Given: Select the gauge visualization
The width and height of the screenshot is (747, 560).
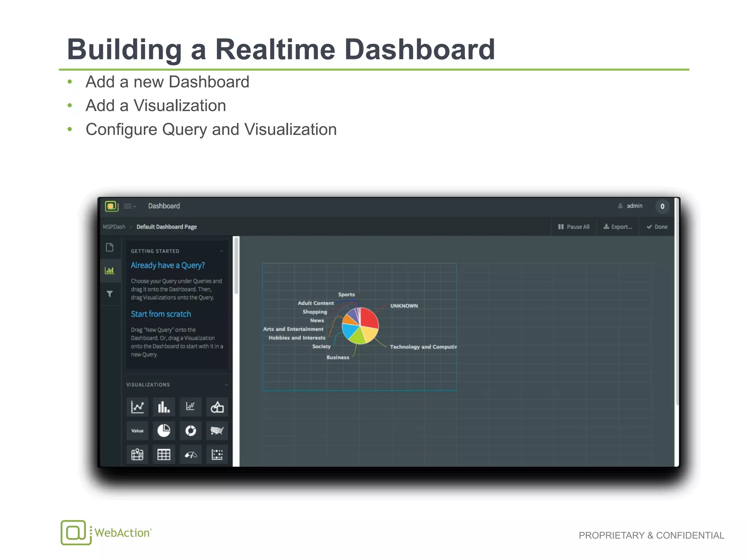Looking at the screenshot, I should click(190, 454).
